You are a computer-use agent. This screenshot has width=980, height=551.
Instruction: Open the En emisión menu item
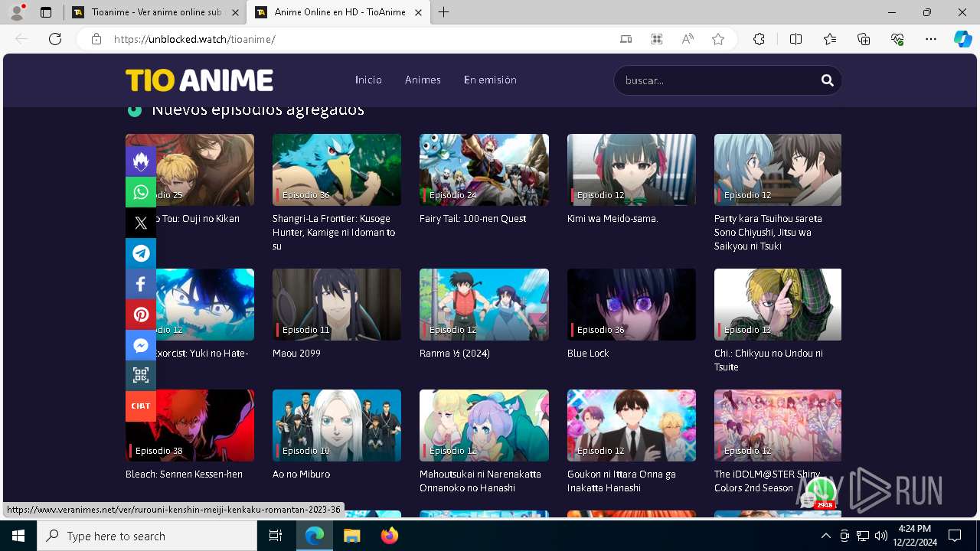[490, 80]
